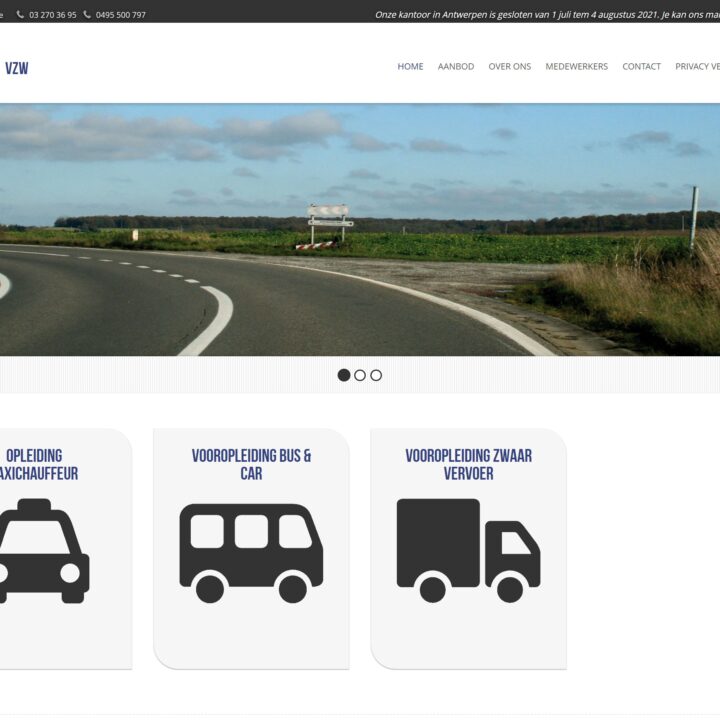Click the taxi icon under Opleiding Taxichauffeur
The height and width of the screenshot is (720, 720).
[x=44, y=551]
